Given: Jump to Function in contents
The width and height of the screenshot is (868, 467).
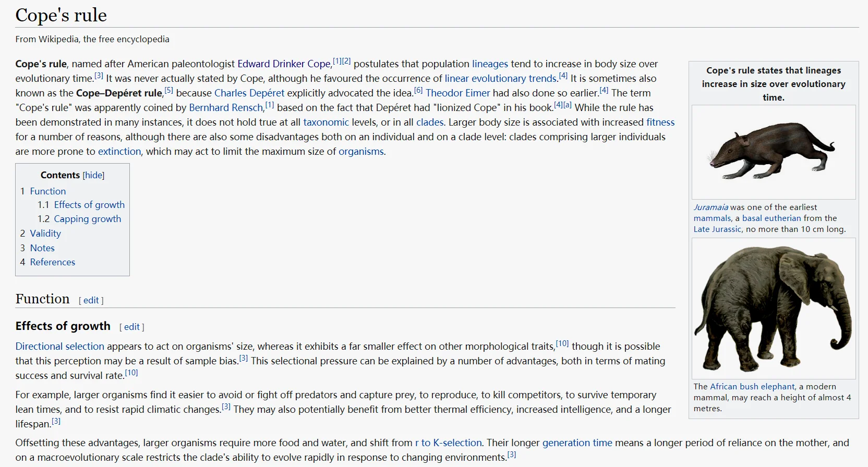Looking at the screenshot, I should tap(48, 191).
